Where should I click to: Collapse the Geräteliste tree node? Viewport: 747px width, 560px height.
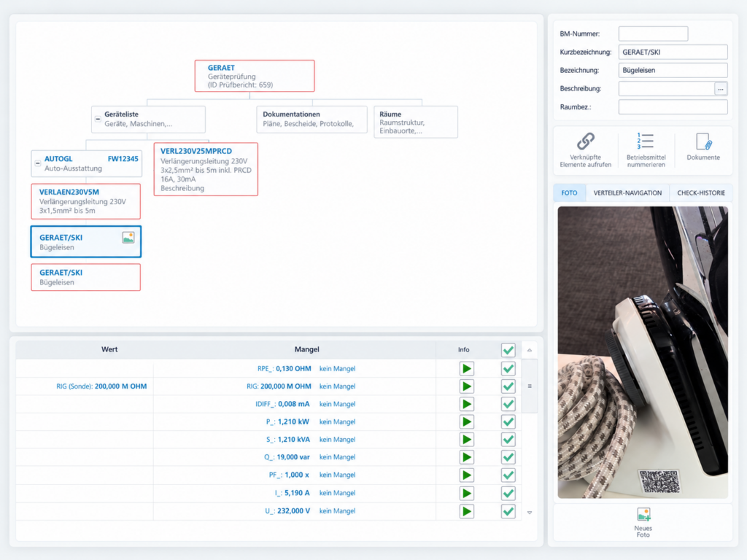click(98, 119)
